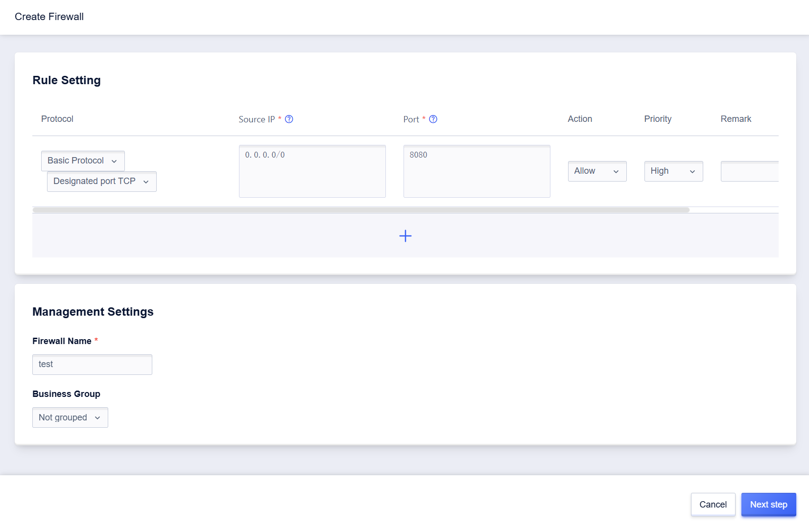Click the Protocol column header
Viewport: 809px width, 532px height.
(x=57, y=119)
